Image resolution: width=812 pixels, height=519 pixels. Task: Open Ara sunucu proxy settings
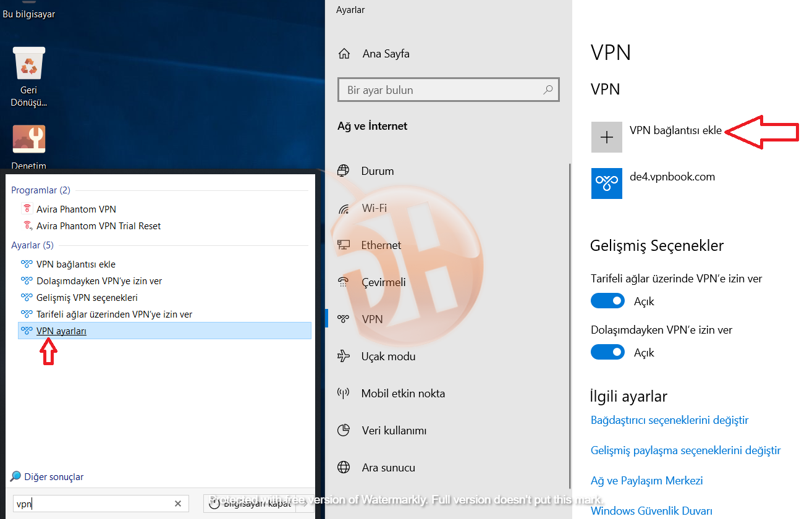(x=388, y=468)
